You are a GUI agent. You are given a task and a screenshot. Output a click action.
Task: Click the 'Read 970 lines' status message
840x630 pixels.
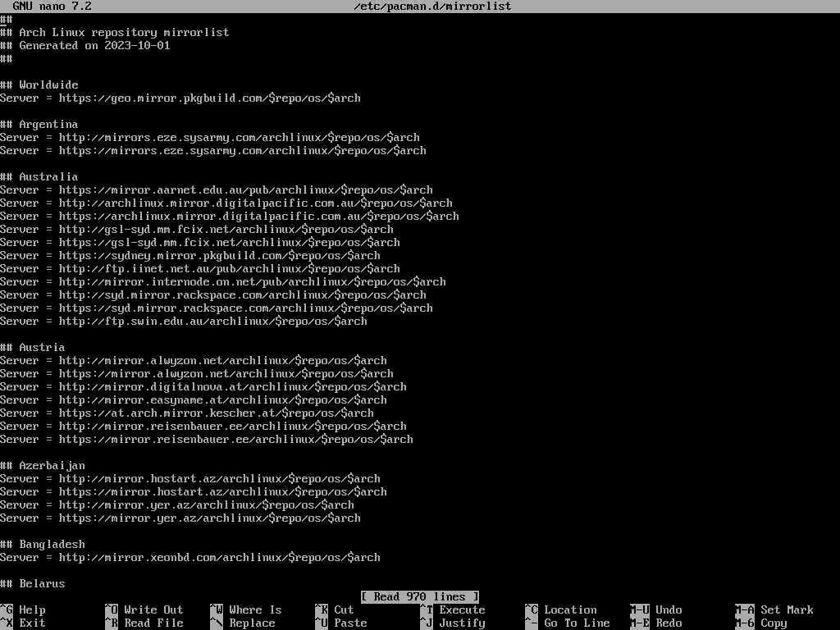419,597
